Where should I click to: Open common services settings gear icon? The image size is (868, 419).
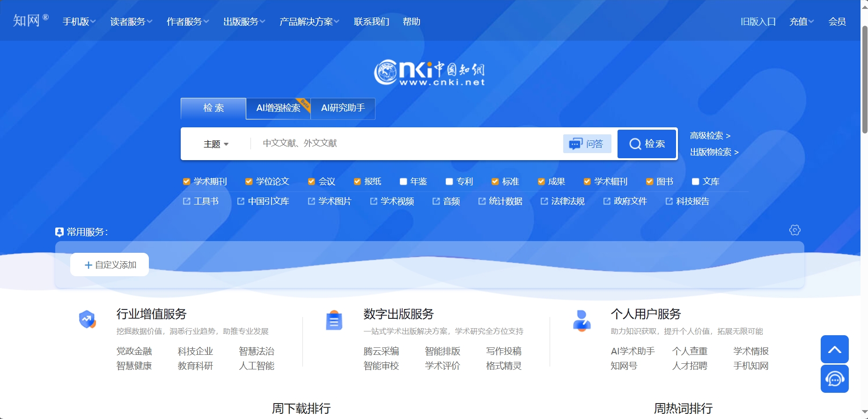(794, 230)
